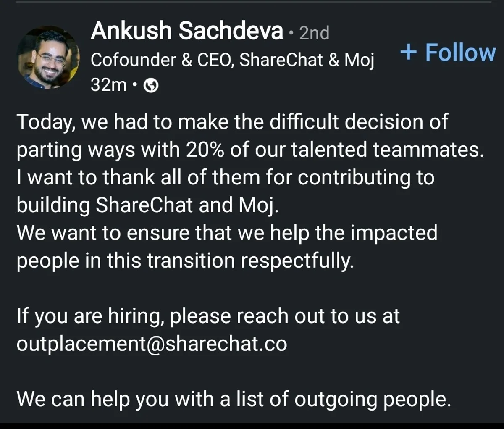This screenshot has width=504, height=429.
Task: Click the line 'people in this transition respectfully.'
Action: pos(185,261)
